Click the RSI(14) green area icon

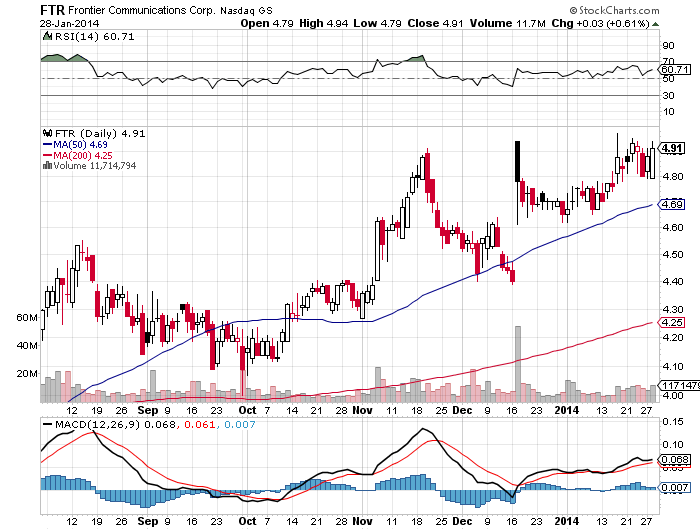(x=47, y=36)
